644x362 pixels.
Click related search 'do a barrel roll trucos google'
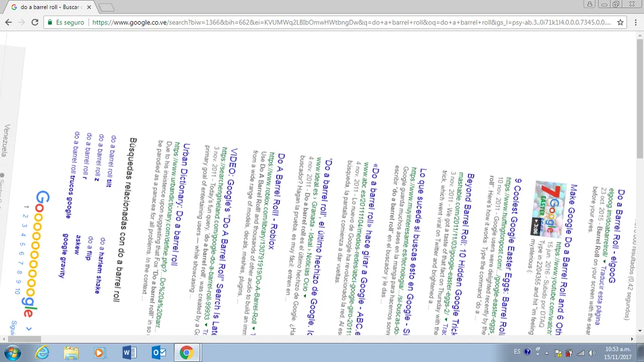[x=72, y=175]
